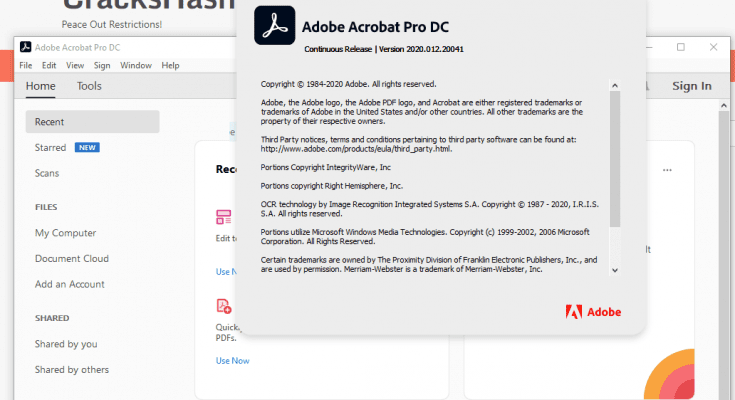Click the Acrobat icon in the title bar
This screenshot has width=735, height=400.
tap(25, 47)
